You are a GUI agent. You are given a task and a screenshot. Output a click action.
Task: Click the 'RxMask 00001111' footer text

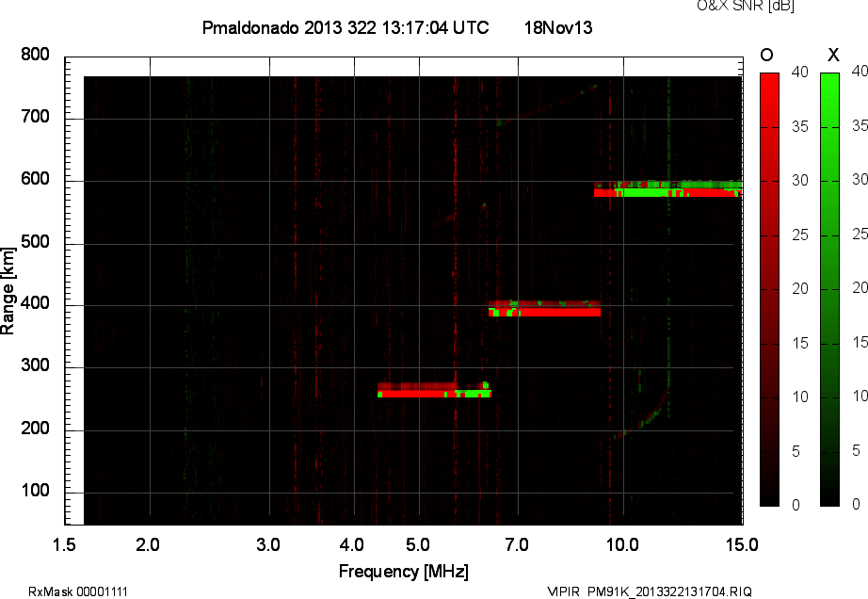78,591
